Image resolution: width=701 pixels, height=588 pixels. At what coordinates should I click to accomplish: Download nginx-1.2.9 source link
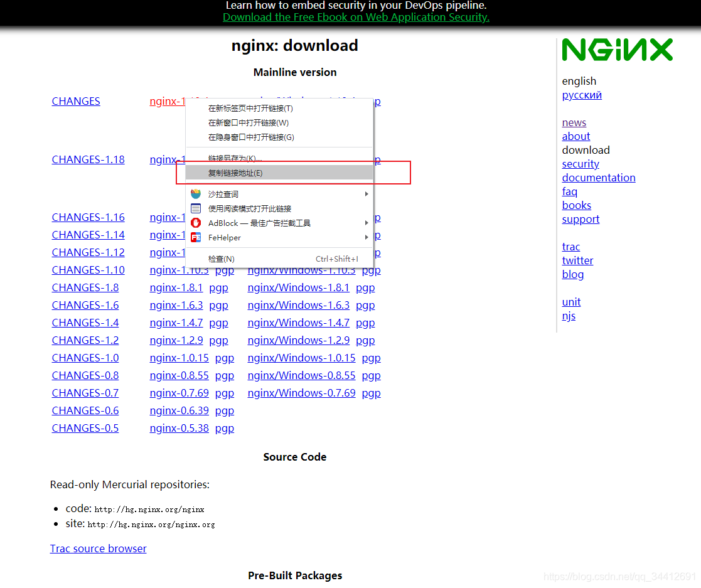pyautogui.click(x=176, y=340)
